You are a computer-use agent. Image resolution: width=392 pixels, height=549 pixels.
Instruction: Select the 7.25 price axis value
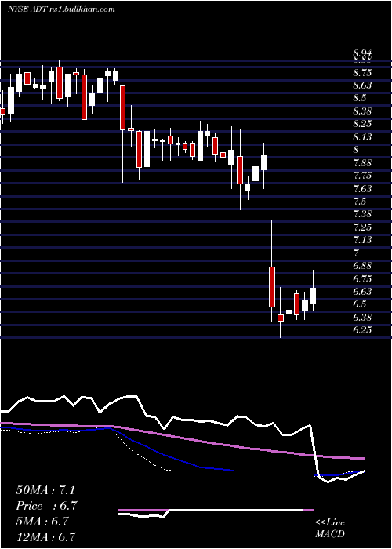tap(362, 227)
